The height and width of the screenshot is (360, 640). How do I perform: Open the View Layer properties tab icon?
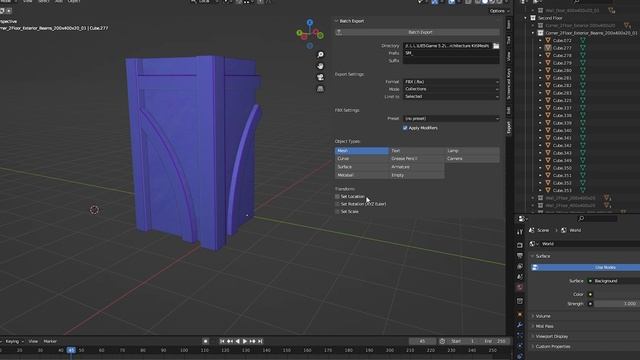(x=520, y=266)
